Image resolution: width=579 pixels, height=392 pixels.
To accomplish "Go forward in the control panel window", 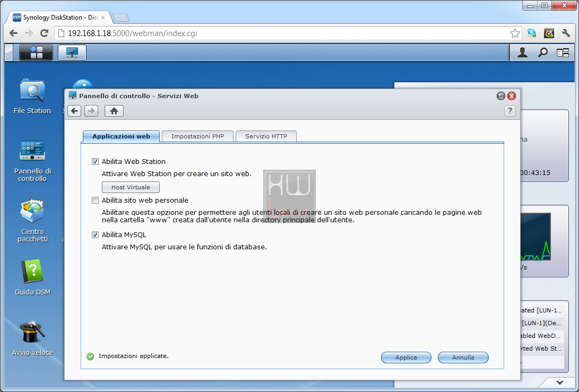I will coord(91,111).
